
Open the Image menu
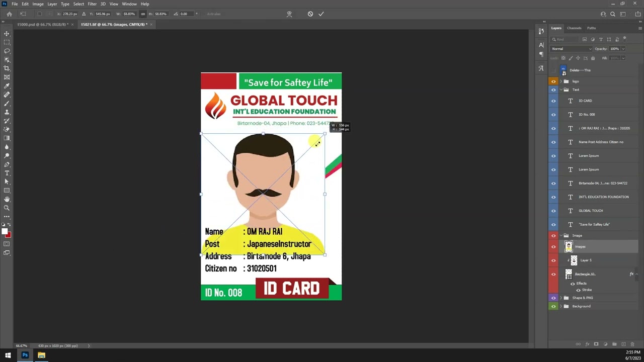pyautogui.click(x=38, y=4)
